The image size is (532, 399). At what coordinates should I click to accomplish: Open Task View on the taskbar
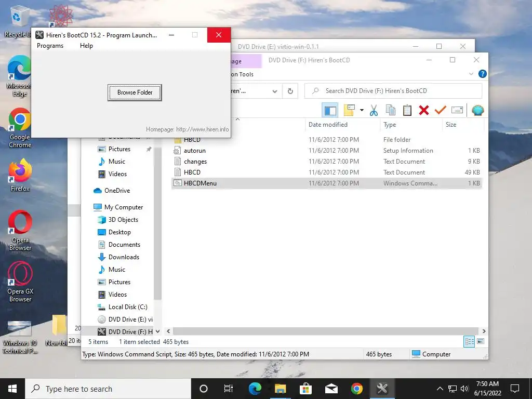(x=229, y=389)
